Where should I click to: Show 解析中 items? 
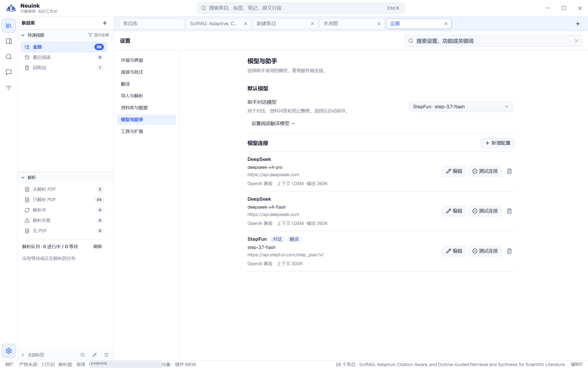coord(64,210)
